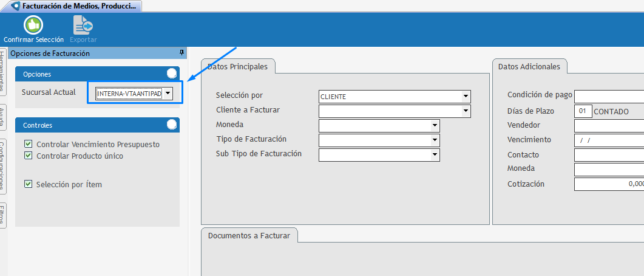Pin the Opciones de Facturación panel
Screen dimensions: 644x276
[181, 53]
